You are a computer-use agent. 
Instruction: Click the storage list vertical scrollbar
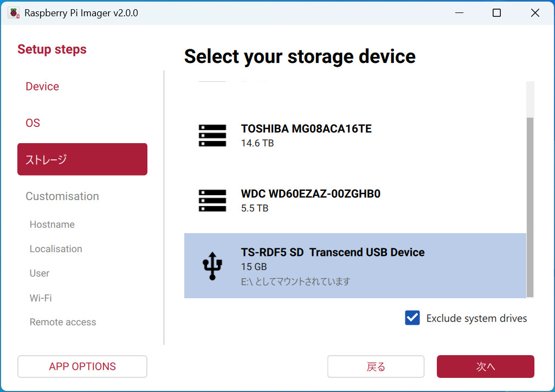[530, 206]
